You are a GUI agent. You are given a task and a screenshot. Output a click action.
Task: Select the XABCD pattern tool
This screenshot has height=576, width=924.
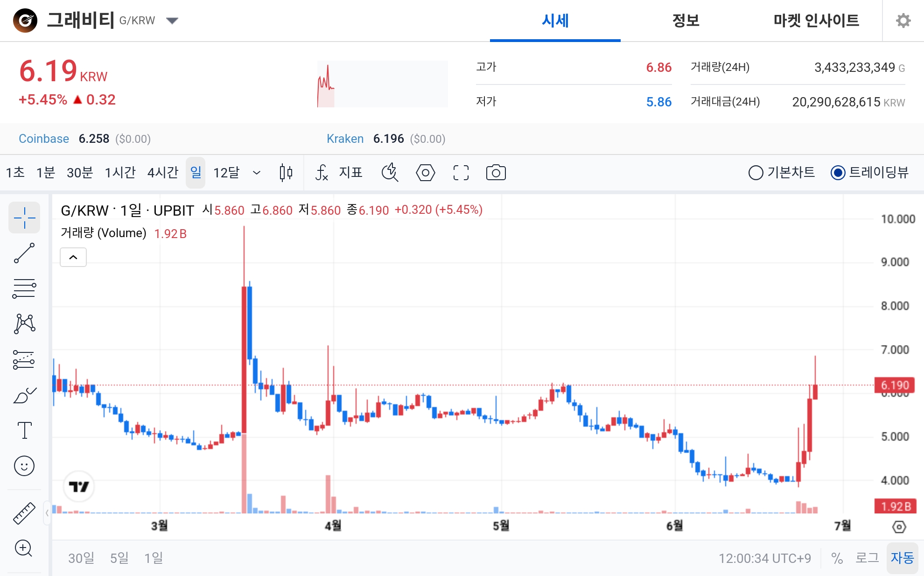(24, 324)
